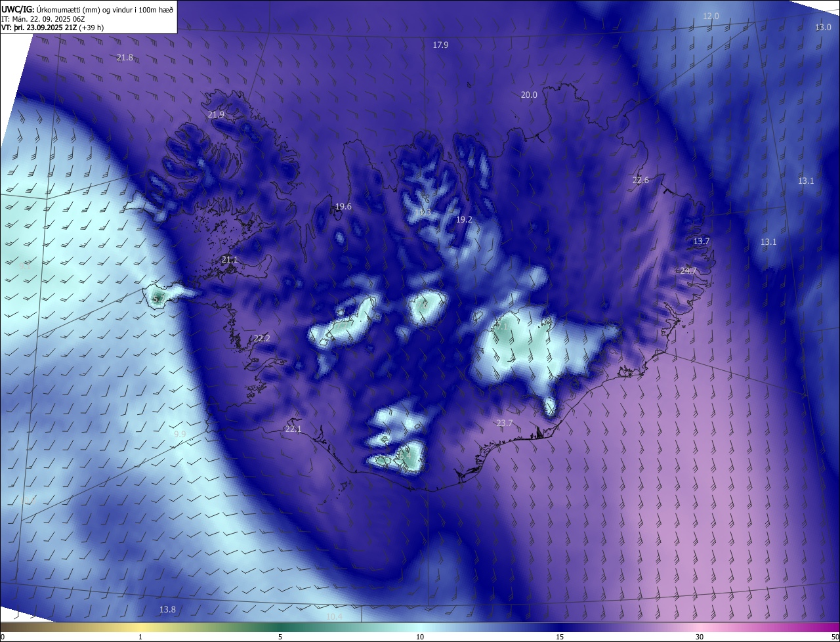Click the 22.1 value label
Viewport: 840px width, 642px height.
pyautogui.click(x=293, y=429)
